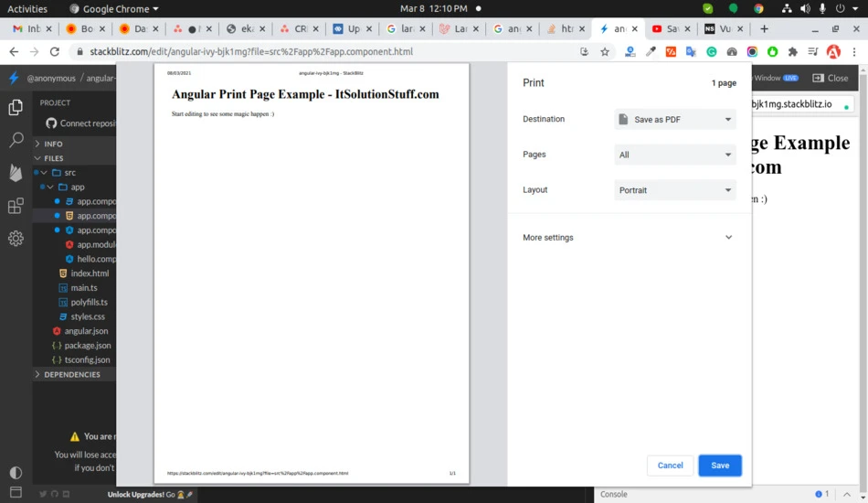Open polyfills.ts in file tree
Image resolution: width=868 pixels, height=503 pixels.
(90, 302)
